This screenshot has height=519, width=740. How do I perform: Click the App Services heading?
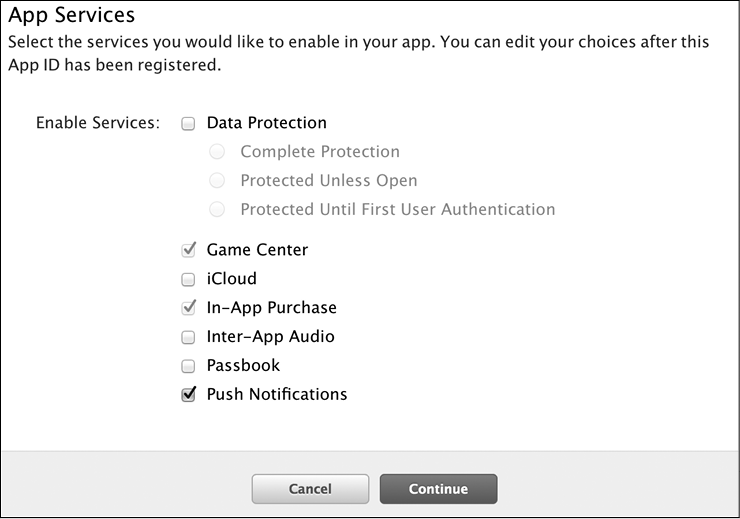[x=71, y=16]
